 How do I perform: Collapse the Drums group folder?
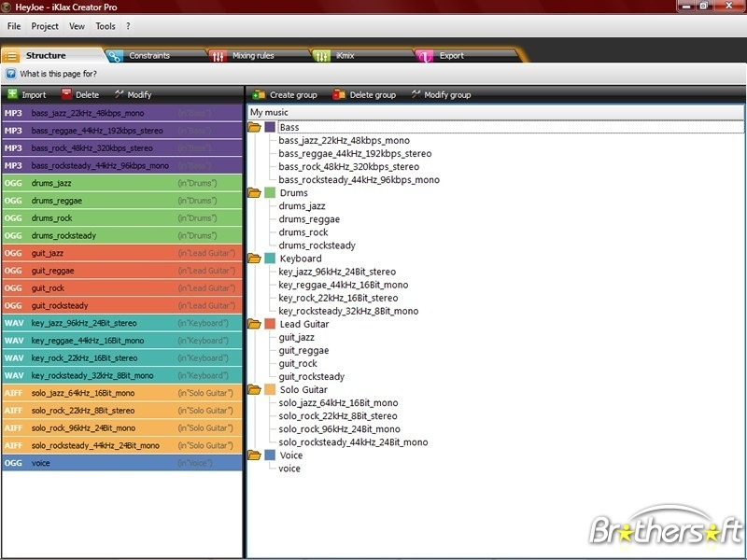point(254,192)
